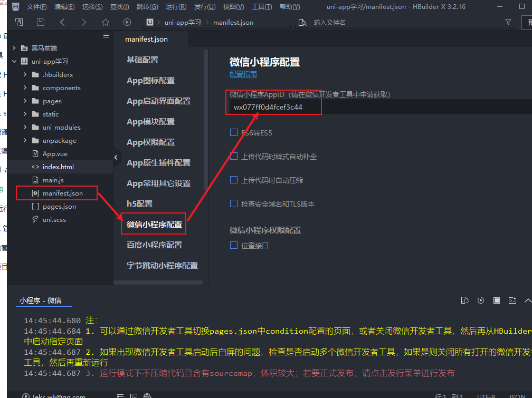The height and width of the screenshot is (398, 532).
Task: Click the rerun icon in console
Action: [x=480, y=300]
